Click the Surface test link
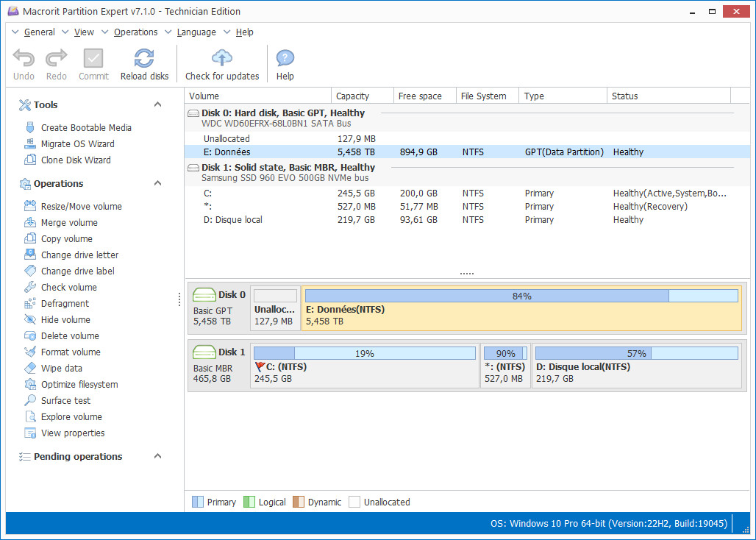Viewport: 756px width, 540px height. 65,401
